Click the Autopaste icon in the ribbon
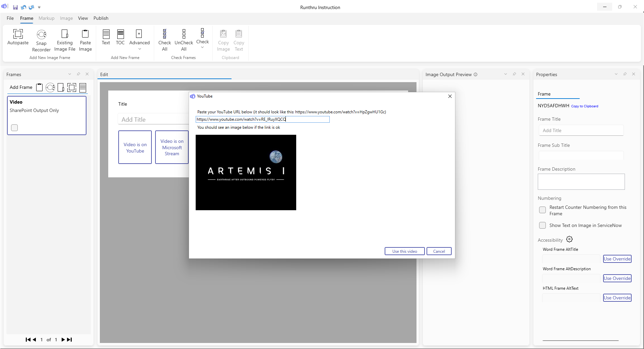This screenshot has width=644, height=349. [x=18, y=34]
